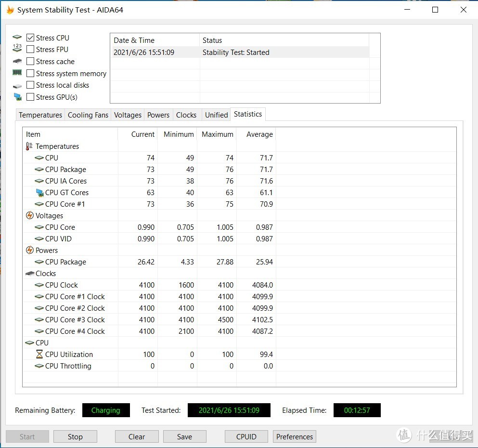This screenshot has width=478, height=448.
Task: Click the 123 FPU icon in sidebar
Action: 17,48
